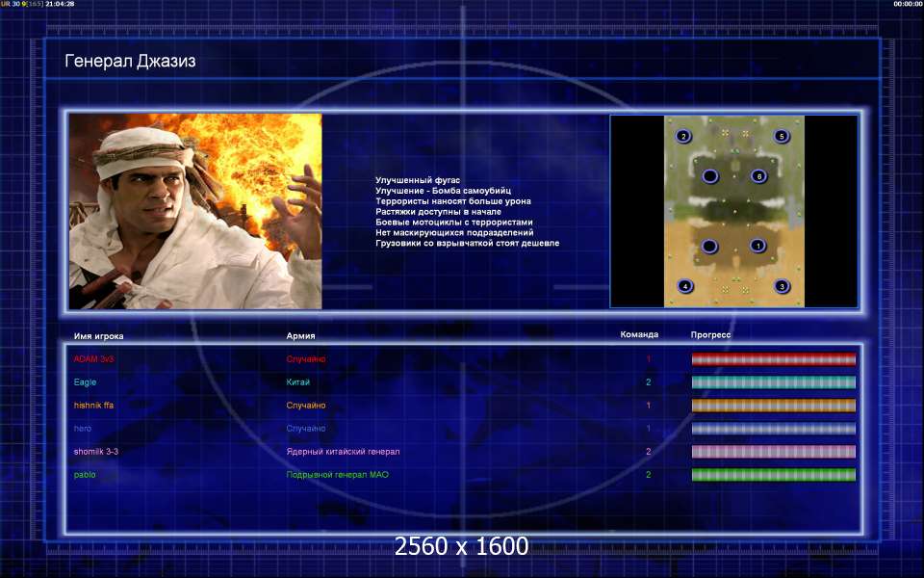Click shomilk 3-3's pink progress bar

774,452
